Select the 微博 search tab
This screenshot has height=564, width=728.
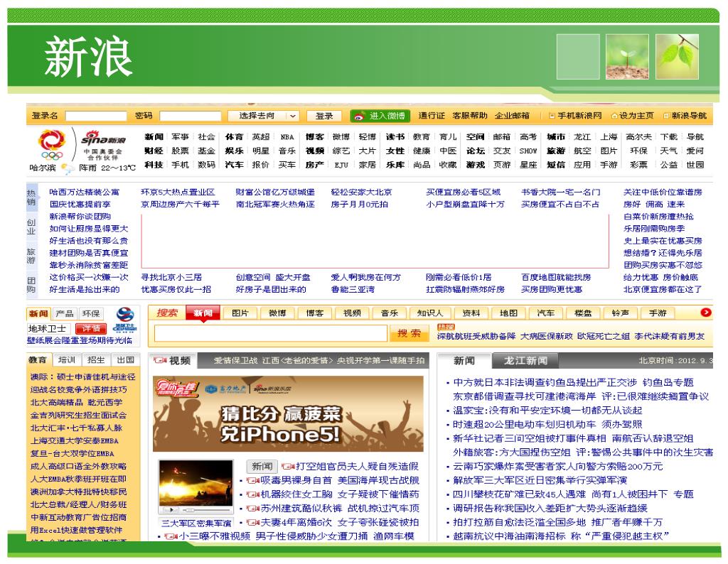point(277,313)
